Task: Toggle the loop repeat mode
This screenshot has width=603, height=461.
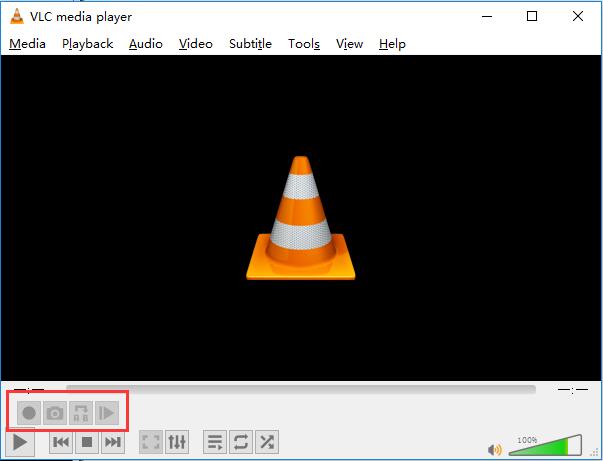Action: 241,442
